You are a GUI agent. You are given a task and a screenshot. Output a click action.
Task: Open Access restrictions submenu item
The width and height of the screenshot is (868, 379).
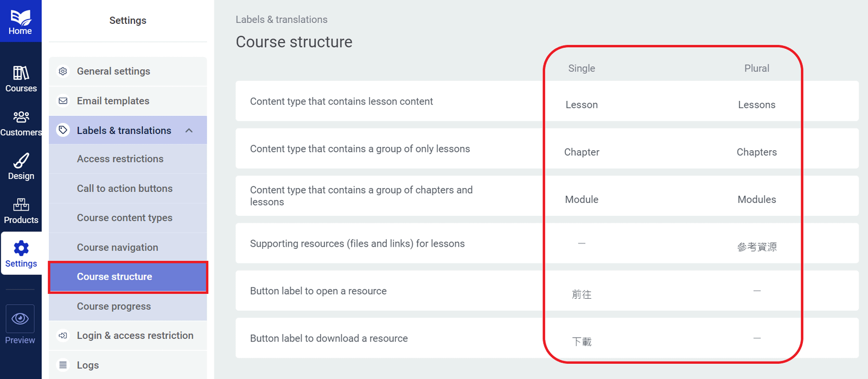tap(128, 159)
